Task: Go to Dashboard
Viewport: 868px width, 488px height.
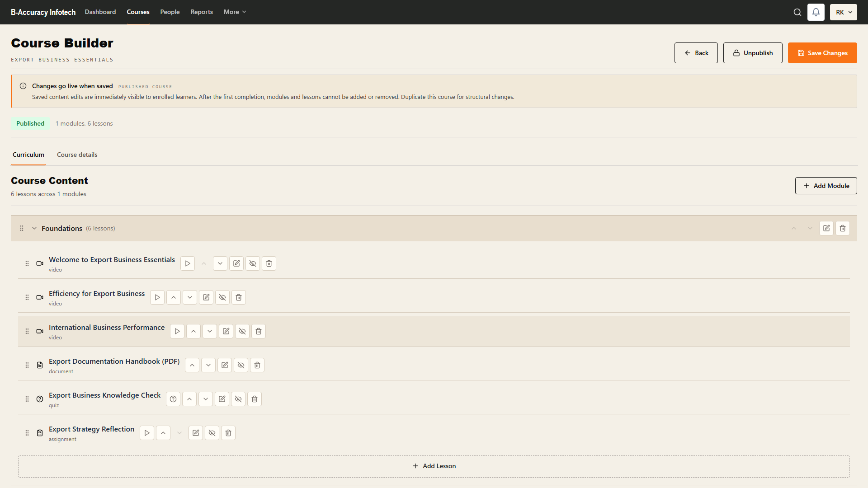Action: [x=100, y=12]
